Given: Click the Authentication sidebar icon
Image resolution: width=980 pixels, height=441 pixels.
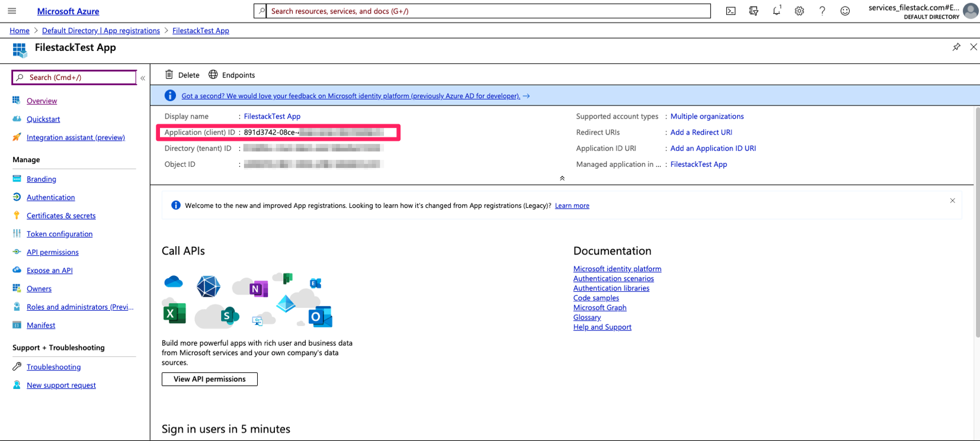Looking at the screenshot, I should (x=17, y=197).
